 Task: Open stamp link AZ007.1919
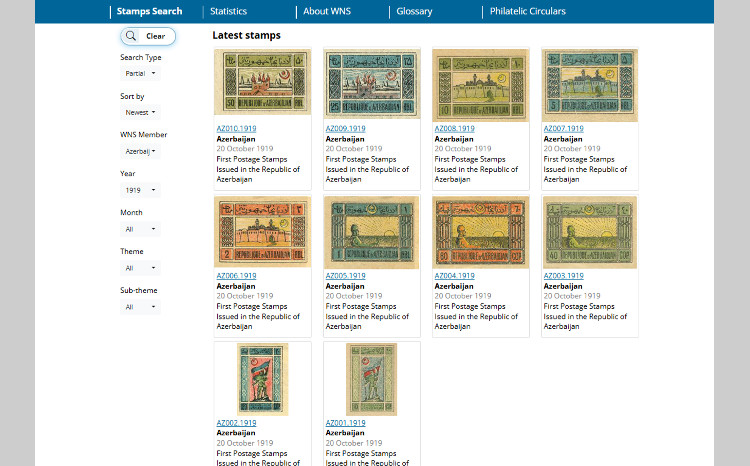coord(563,129)
